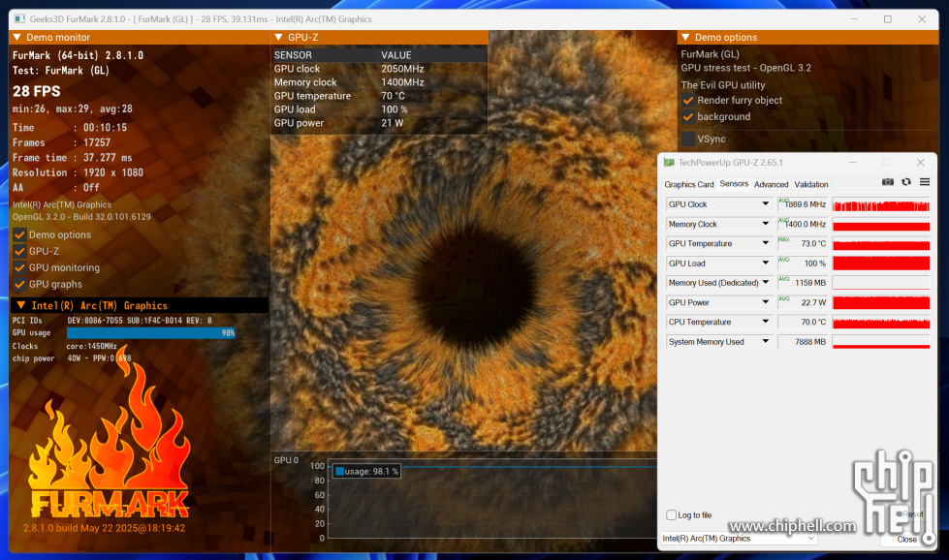This screenshot has width=949, height=560.
Task: Disable Render furry object
Action: [x=688, y=101]
